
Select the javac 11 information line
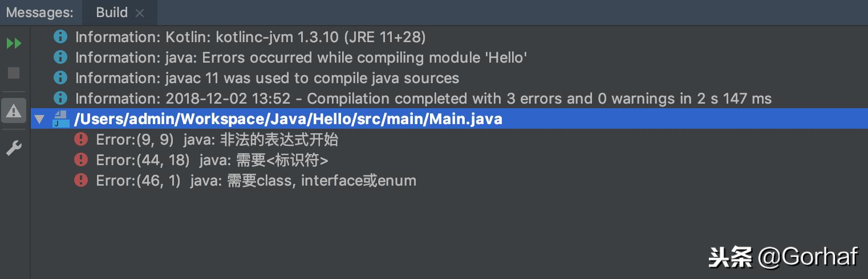[267, 78]
